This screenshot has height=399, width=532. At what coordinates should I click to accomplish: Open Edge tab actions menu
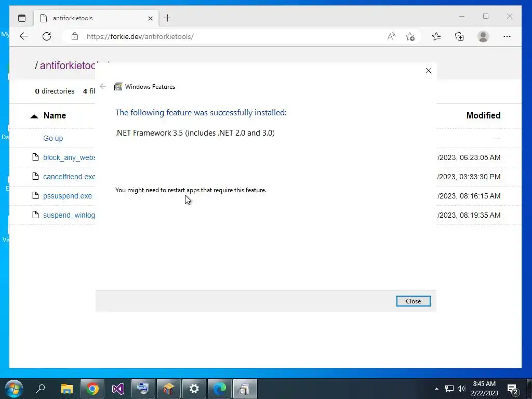(x=22, y=18)
